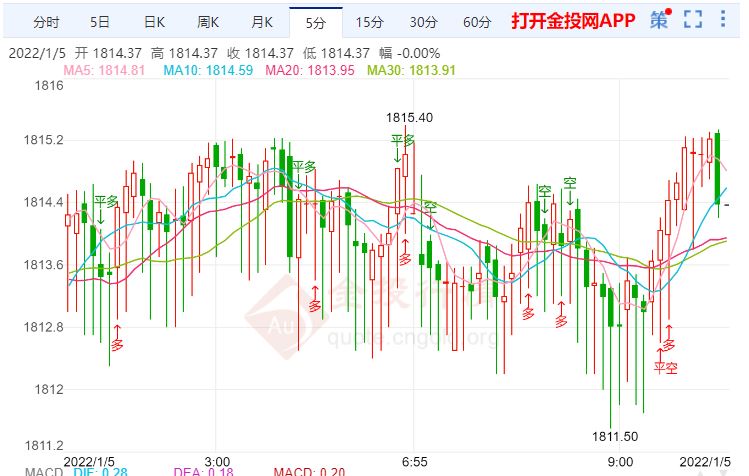
Task: Click the 幅 -0.00% change value
Action: (x=409, y=53)
